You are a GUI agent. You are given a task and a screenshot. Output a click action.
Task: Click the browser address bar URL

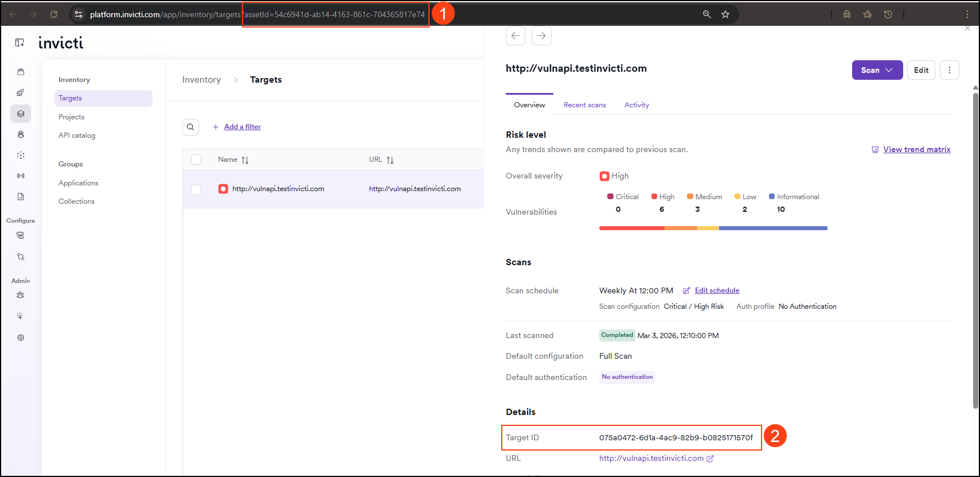point(257,14)
